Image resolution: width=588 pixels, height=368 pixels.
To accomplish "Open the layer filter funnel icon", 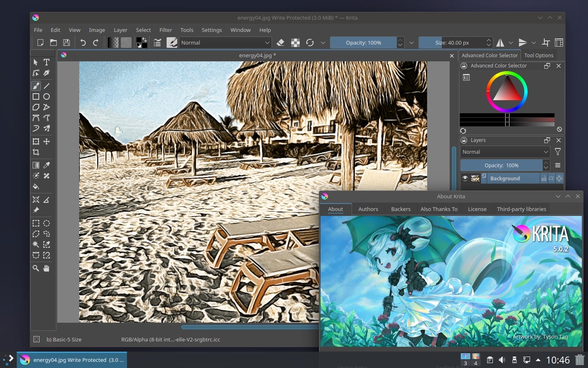I will pyautogui.click(x=558, y=152).
